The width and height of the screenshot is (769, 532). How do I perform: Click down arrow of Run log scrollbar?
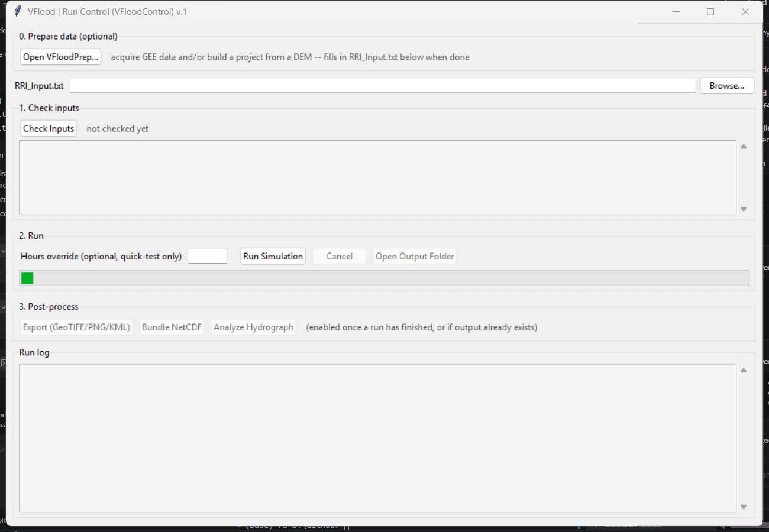click(744, 507)
